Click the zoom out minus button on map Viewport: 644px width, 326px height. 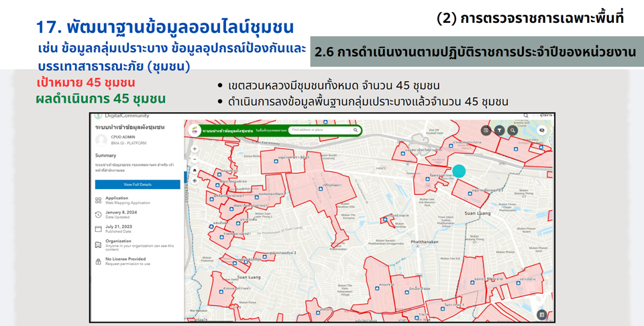pos(195,160)
